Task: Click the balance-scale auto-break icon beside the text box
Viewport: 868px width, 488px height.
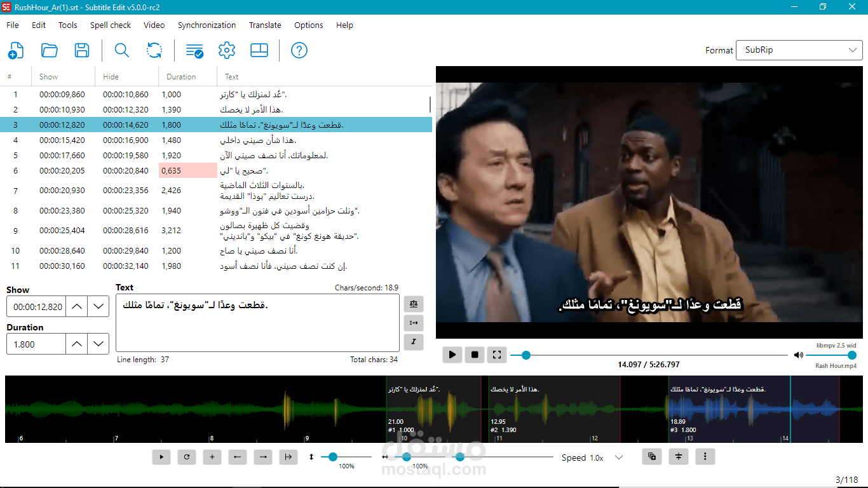Action: pos(414,304)
